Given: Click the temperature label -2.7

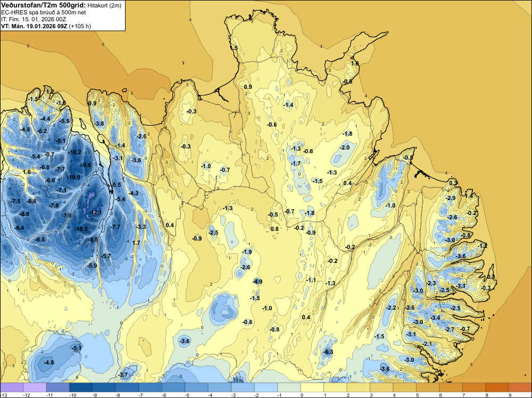Looking at the screenshot, I should pyautogui.click(x=449, y=329).
